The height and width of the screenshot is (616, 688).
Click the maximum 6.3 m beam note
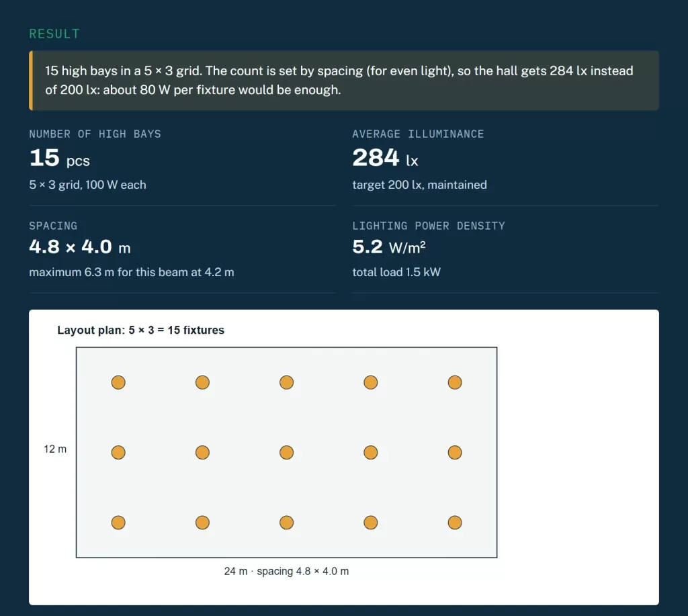pos(132,272)
